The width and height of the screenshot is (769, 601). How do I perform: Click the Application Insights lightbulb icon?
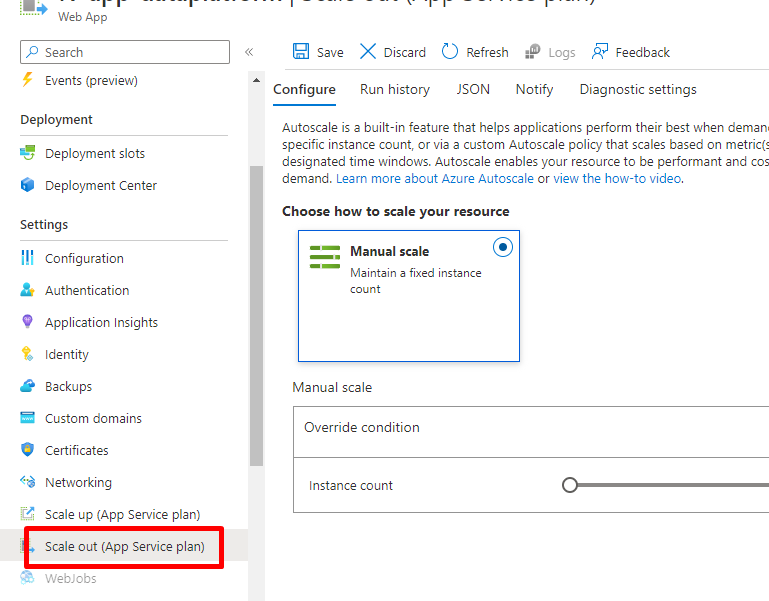click(27, 321)
